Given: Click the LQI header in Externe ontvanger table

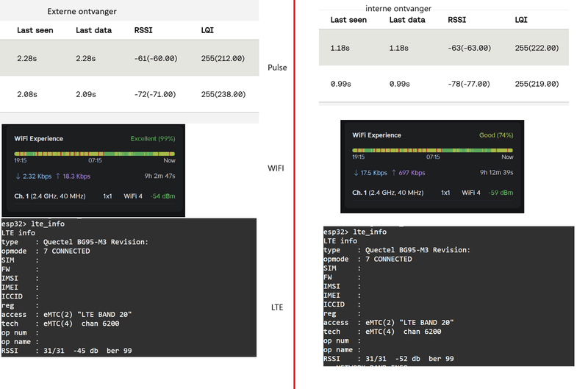Looking at the screenshot, I should coord(207,30).
